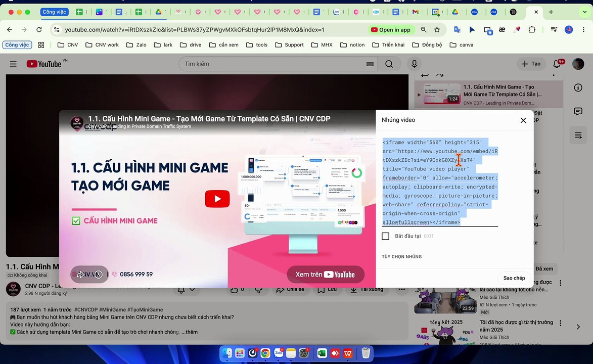Open the MHX bookmark folder
Image resolution: width=593 pixels, height=364 pixels.
(x=322, y=44)
